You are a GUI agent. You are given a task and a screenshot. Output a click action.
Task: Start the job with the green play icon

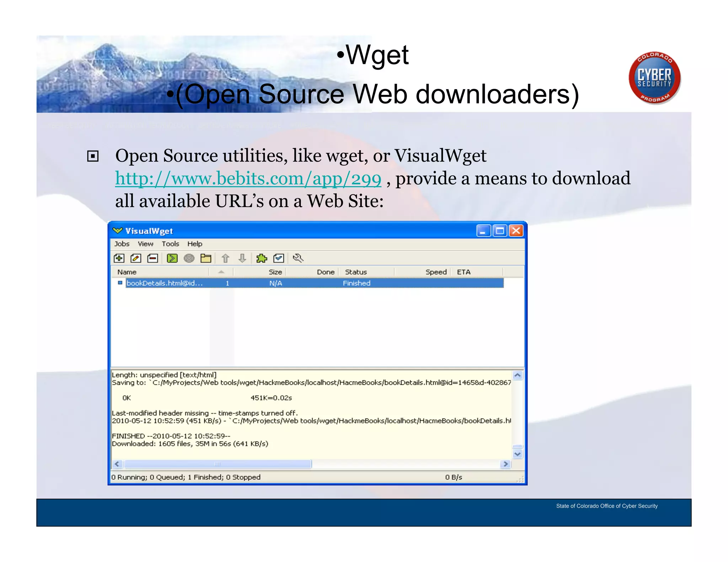[172, 258]
